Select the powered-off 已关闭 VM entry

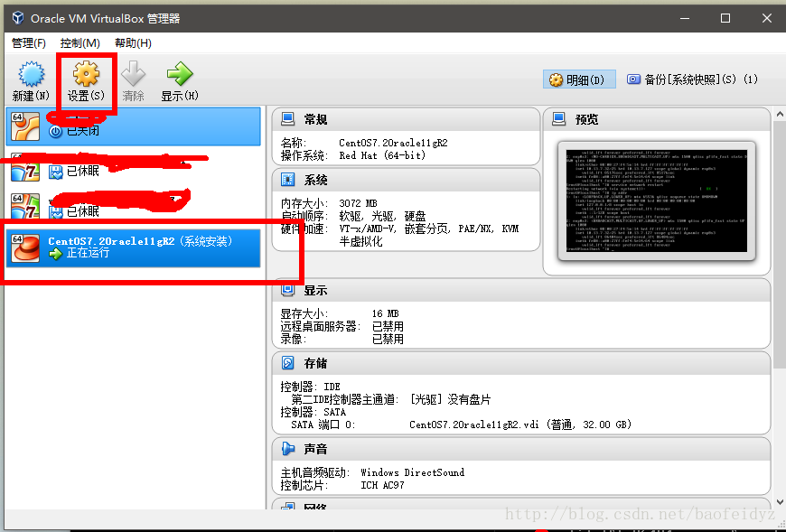coord(134,126)
